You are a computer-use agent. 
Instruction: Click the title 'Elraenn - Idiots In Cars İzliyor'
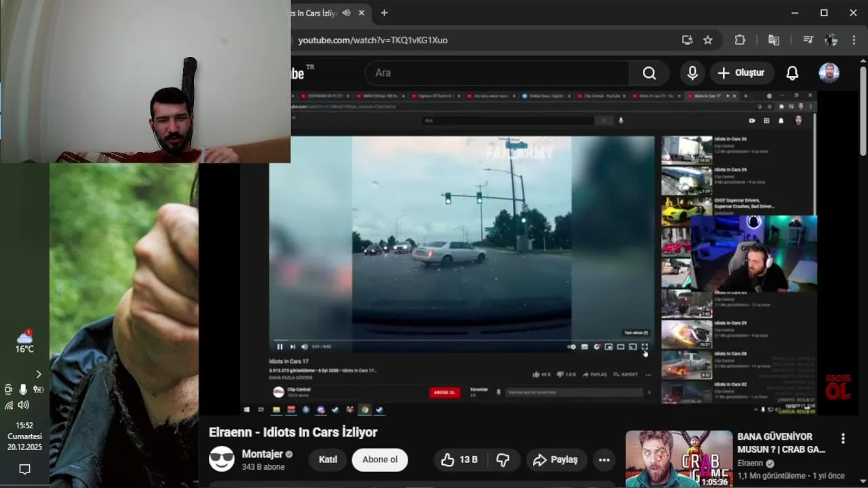coord(293,432)
